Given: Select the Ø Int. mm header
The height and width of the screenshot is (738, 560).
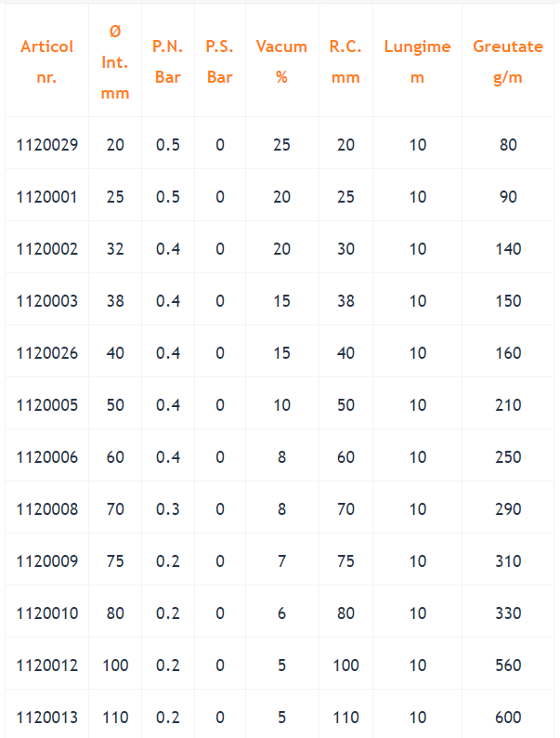Looking at the screenshot, I should coord(115,61).
